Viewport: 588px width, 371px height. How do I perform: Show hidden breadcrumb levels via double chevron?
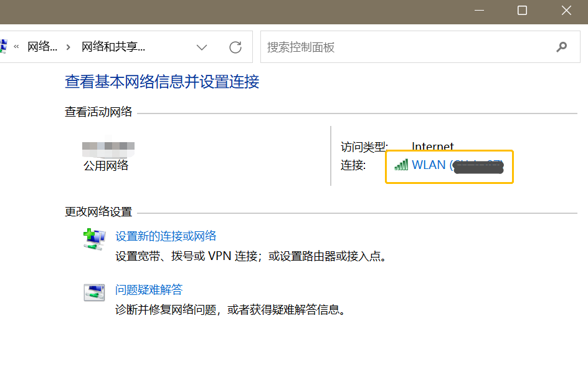click(x=16, y=47)
